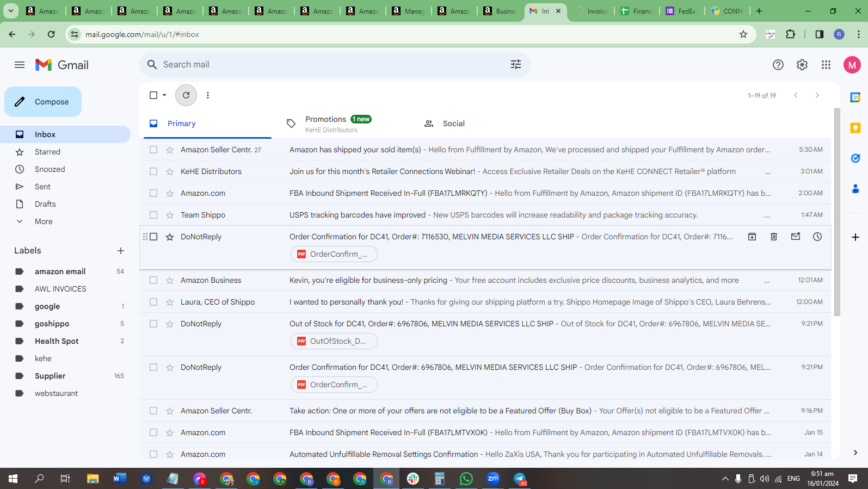Refresh the inbox

click(186, 95)
